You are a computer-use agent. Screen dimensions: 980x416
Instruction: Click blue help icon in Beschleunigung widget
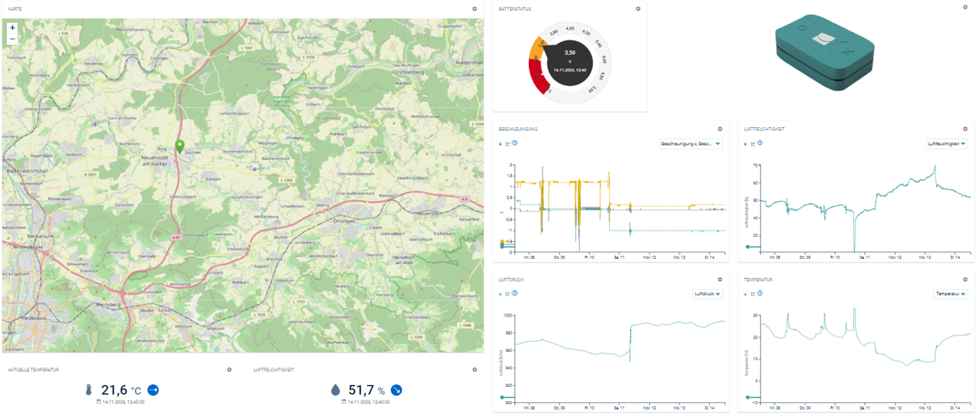click(514, 144)
